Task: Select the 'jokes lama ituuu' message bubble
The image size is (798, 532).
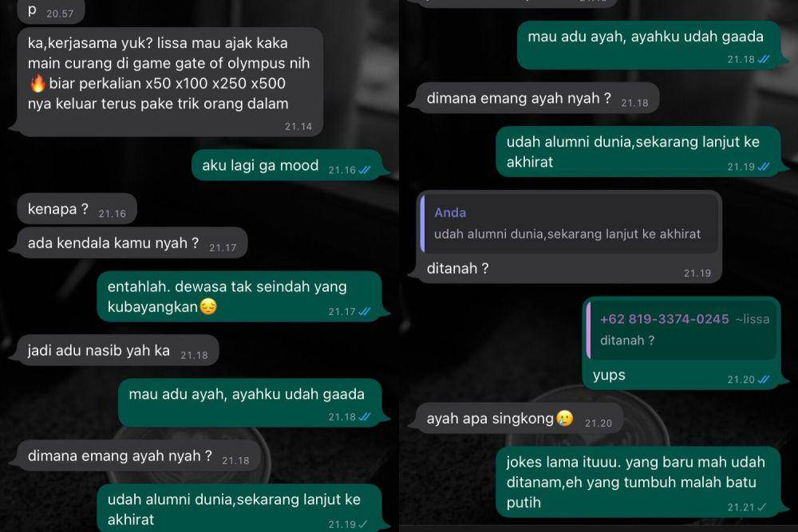Action: pos(638,482)
